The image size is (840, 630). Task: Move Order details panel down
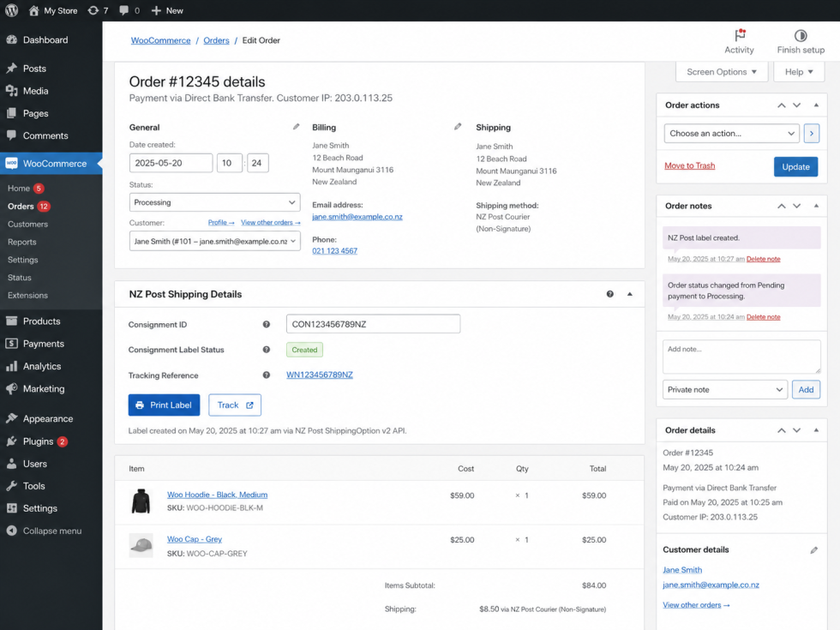point(796,430)
